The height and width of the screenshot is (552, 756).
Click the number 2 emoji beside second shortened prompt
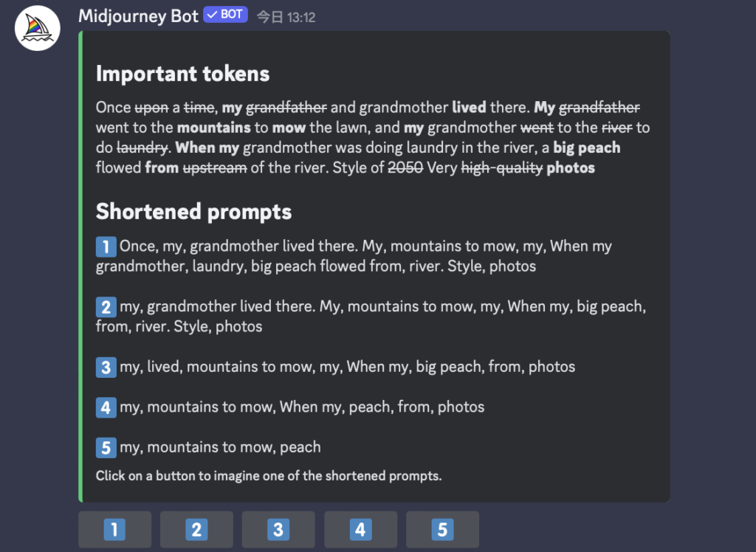(106, 307)
